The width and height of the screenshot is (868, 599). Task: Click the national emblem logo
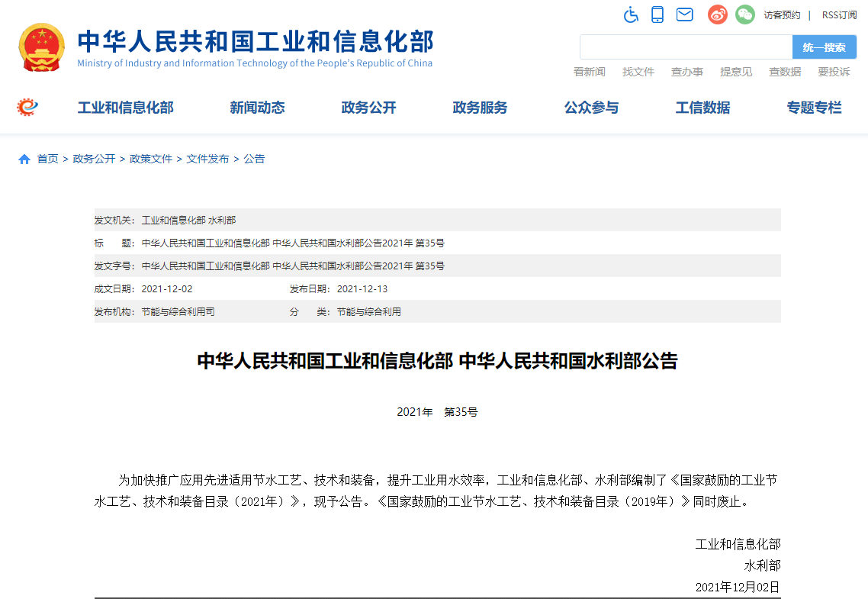[42, 47]
